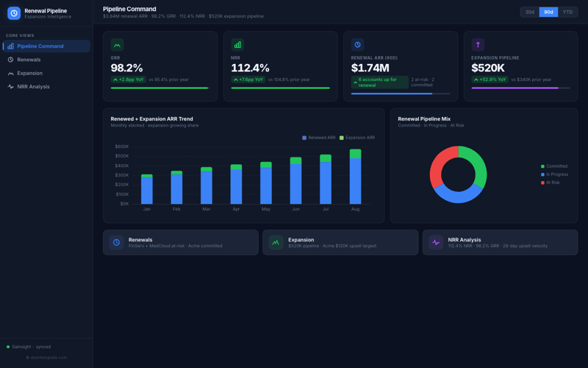The height and width of the screenshot is (368, 588).
Task: Open NRR Analysis from the sidebar
Action: tap(33, 87)
